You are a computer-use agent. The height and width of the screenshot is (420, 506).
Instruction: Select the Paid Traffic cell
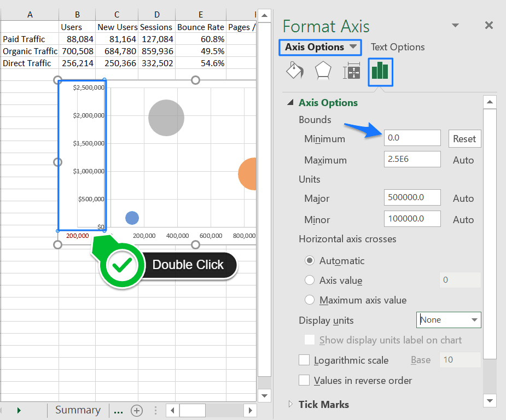30,39
